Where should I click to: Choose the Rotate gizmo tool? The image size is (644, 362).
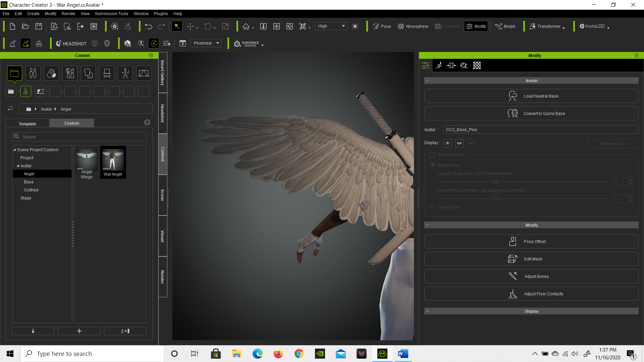(208, 26)
